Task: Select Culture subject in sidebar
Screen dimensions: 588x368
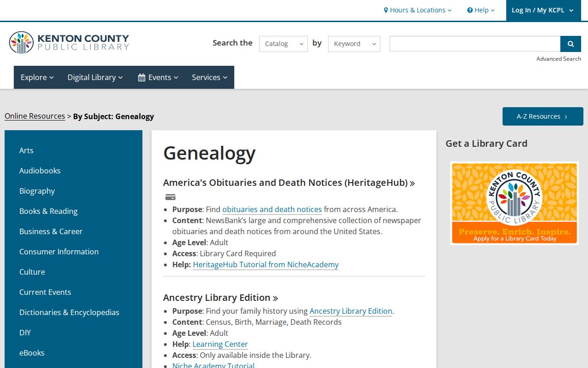Action: pyautogui.click(x=32, y=272)
